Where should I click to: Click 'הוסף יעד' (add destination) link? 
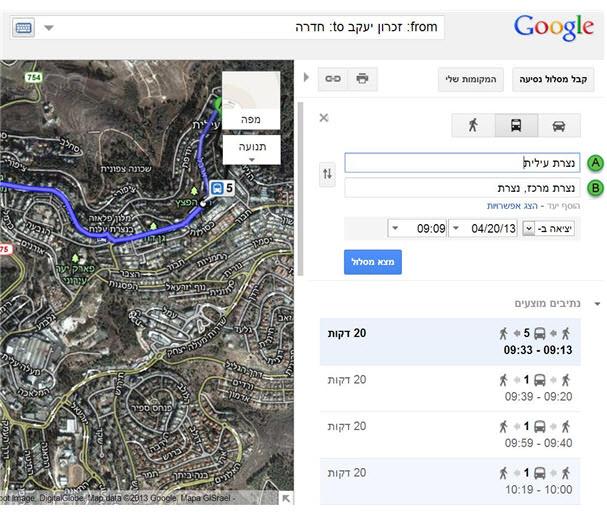pos(563,206)
